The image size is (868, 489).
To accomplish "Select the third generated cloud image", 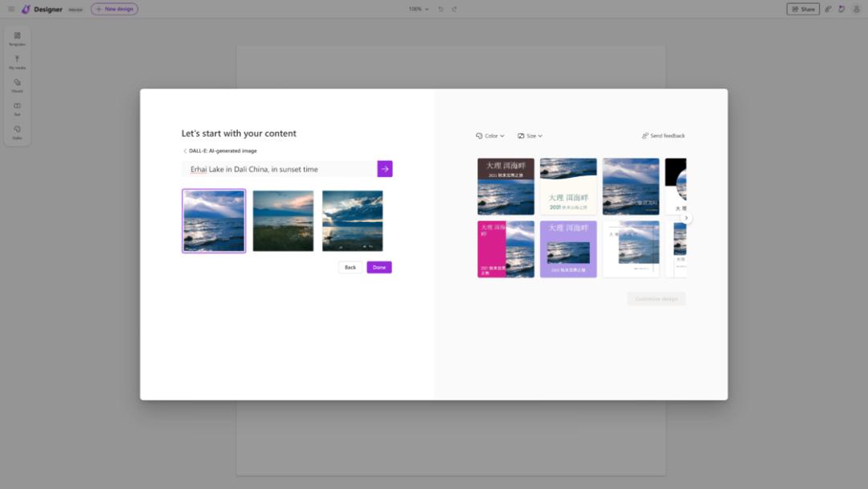I will point(353,221).
